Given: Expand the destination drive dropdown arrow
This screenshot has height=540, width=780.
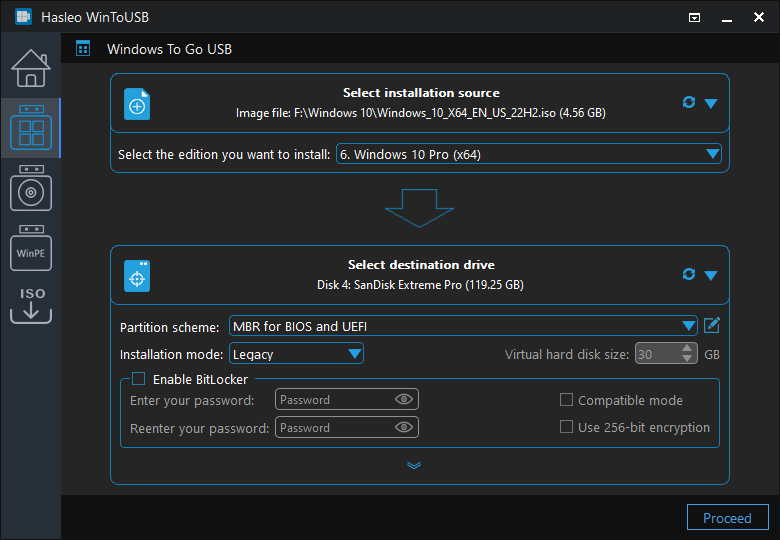Looking at the screenshot, I should coord(711,275).
